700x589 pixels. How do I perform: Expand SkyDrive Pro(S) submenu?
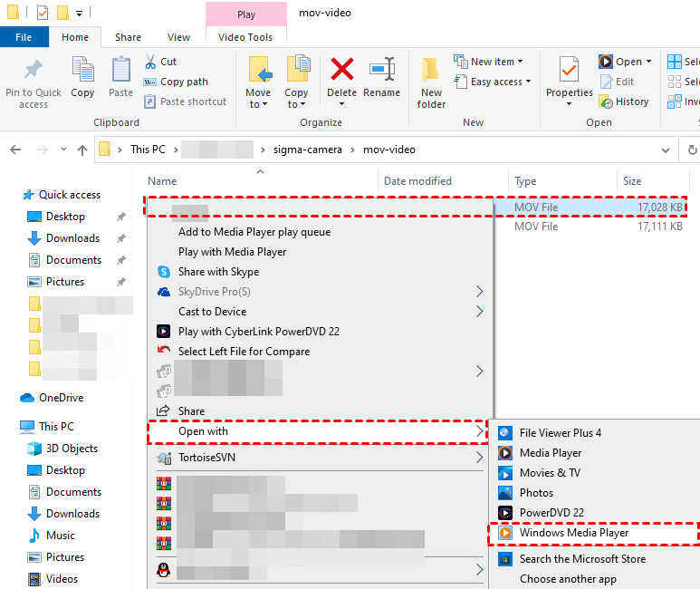479,292
